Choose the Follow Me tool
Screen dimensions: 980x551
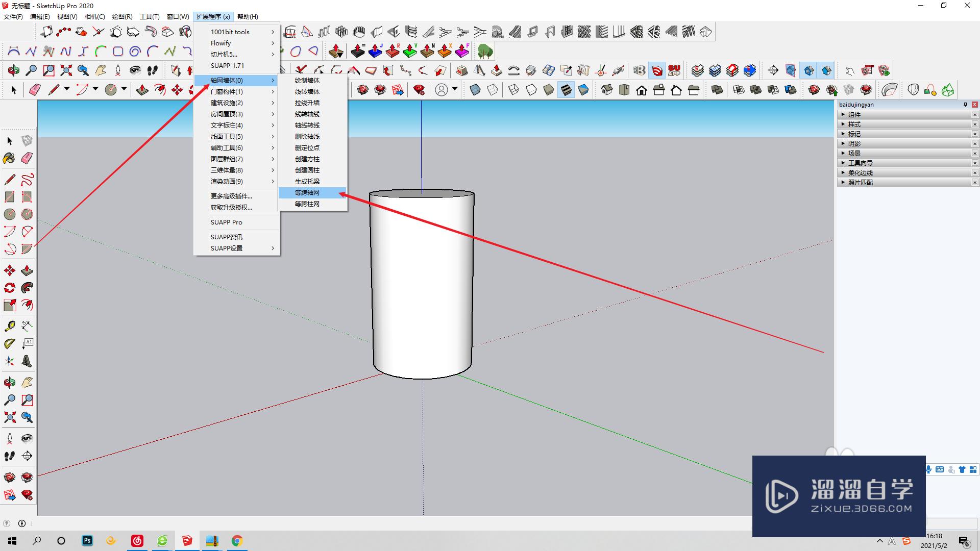[27, 288]
